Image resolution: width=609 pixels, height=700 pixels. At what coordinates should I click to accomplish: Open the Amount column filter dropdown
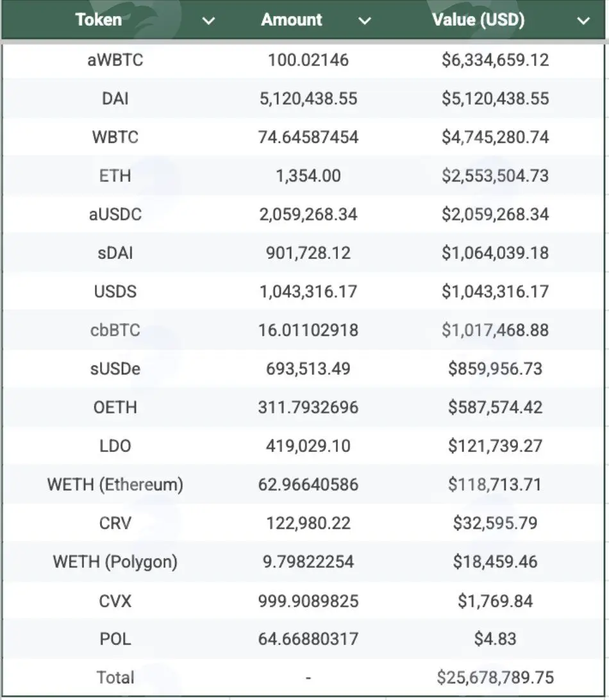click(365, 21)
